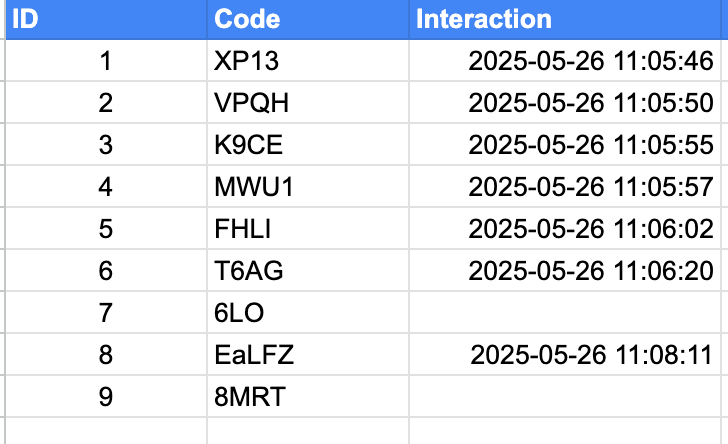728x444 pixels.
Task: Select the cell containing 6LO
Action: click(308, 313)
